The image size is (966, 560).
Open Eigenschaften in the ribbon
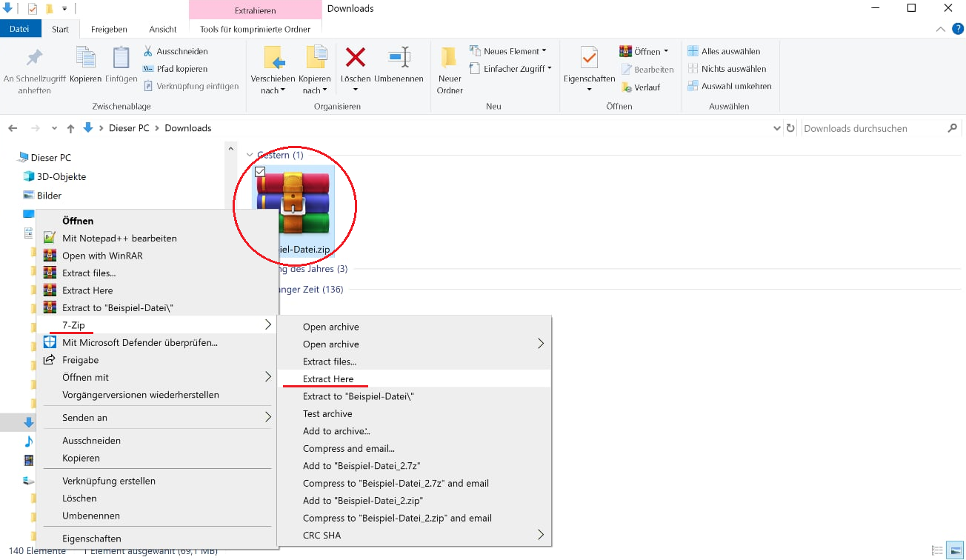pyautogui.click(x=589, y=59)
